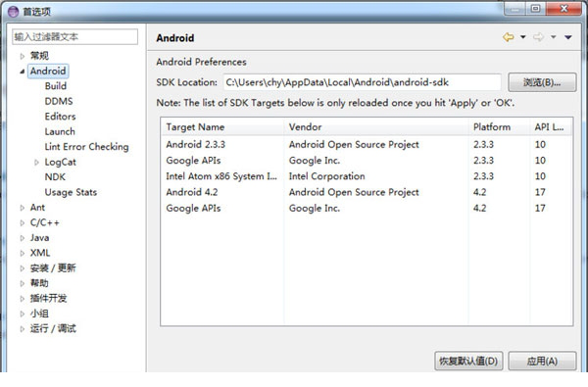Select the Android 2.3.3 target row

[x=367, y=145]
